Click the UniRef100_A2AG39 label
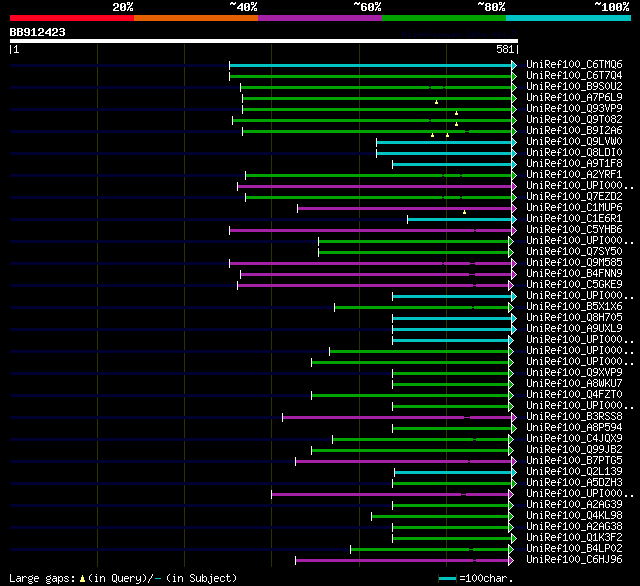The height and width of the screenshot is (586, 640). tap(574, 505)
